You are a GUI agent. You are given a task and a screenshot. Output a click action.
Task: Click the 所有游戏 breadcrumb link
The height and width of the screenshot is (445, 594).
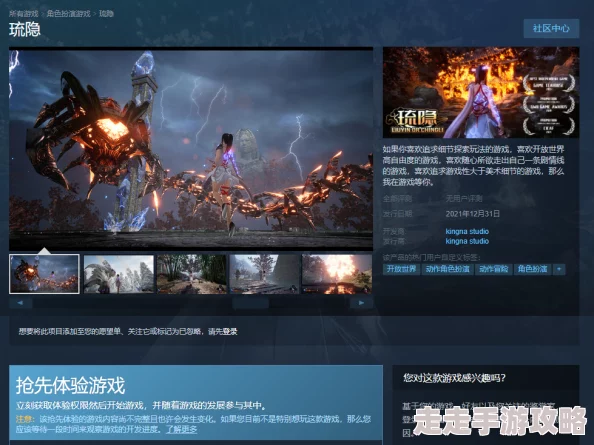click(23, 14)
